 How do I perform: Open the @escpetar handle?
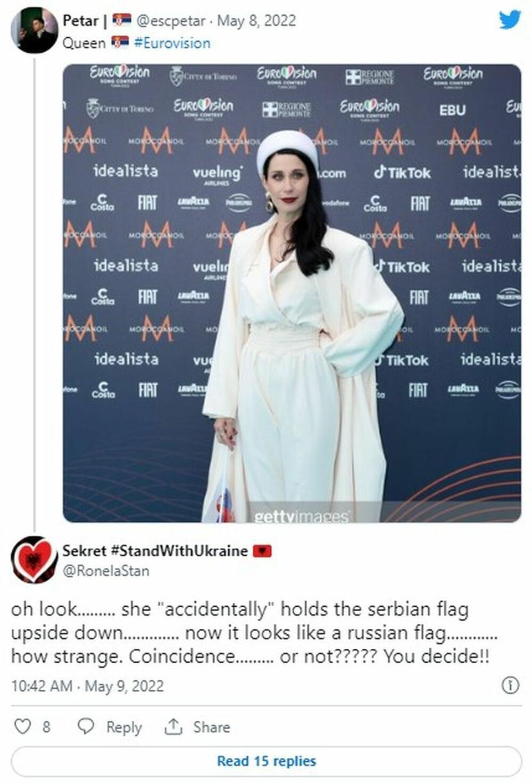171,21
